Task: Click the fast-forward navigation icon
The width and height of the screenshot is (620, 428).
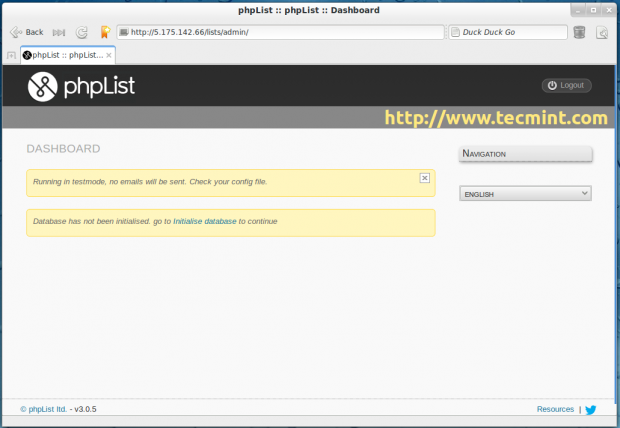Action: [59, 32]
